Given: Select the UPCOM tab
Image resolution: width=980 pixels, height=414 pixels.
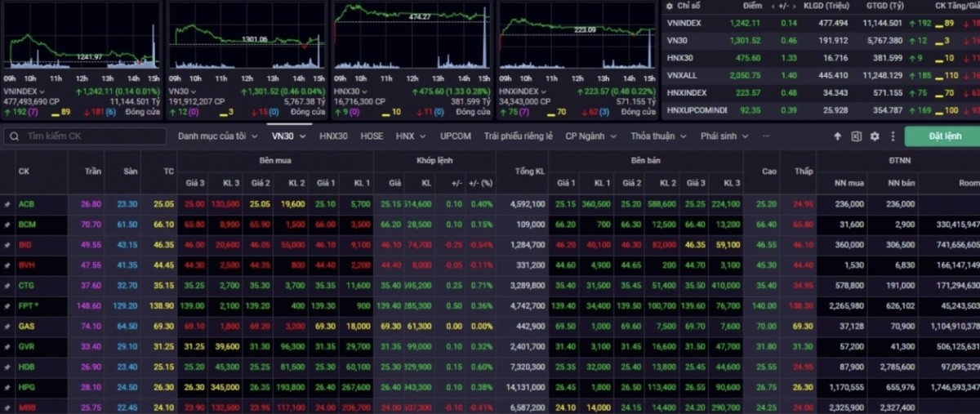Looking at the screenshot, I should click(x=455, y=136).
